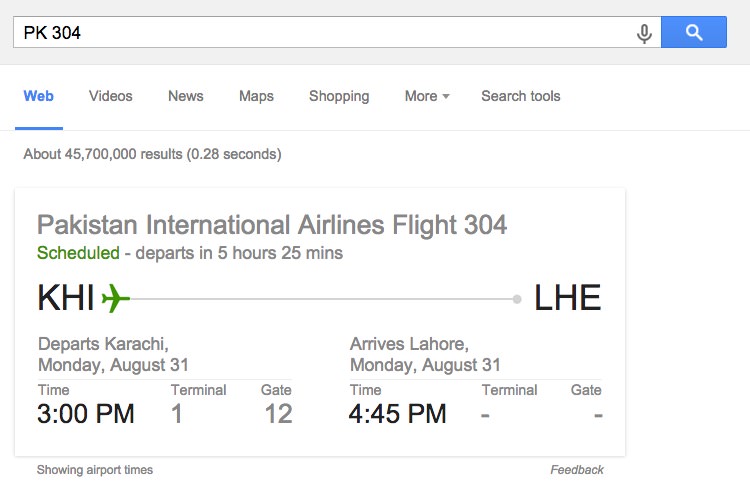Expand the More dropdown menu
Viewport: 750px width, 489px height.
point(427,96)
